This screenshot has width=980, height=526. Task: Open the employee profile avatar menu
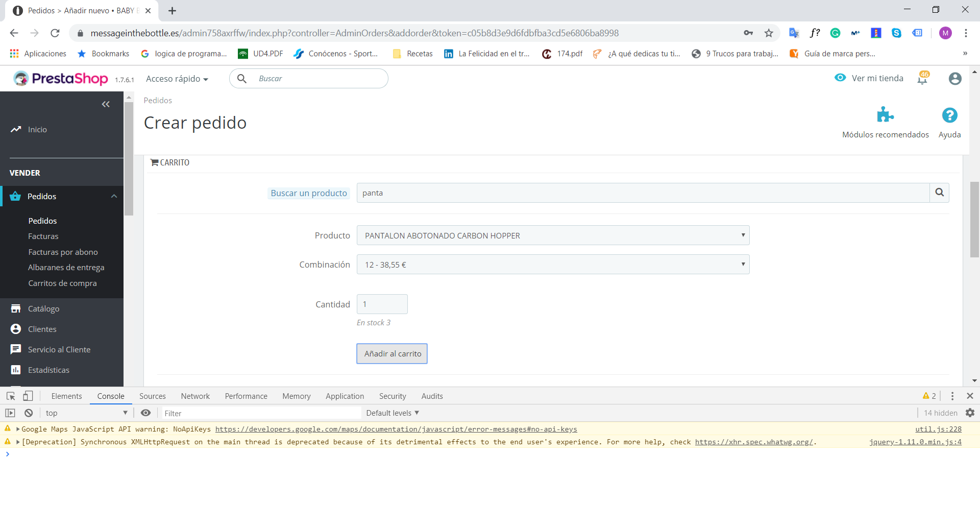click(955, 79)
